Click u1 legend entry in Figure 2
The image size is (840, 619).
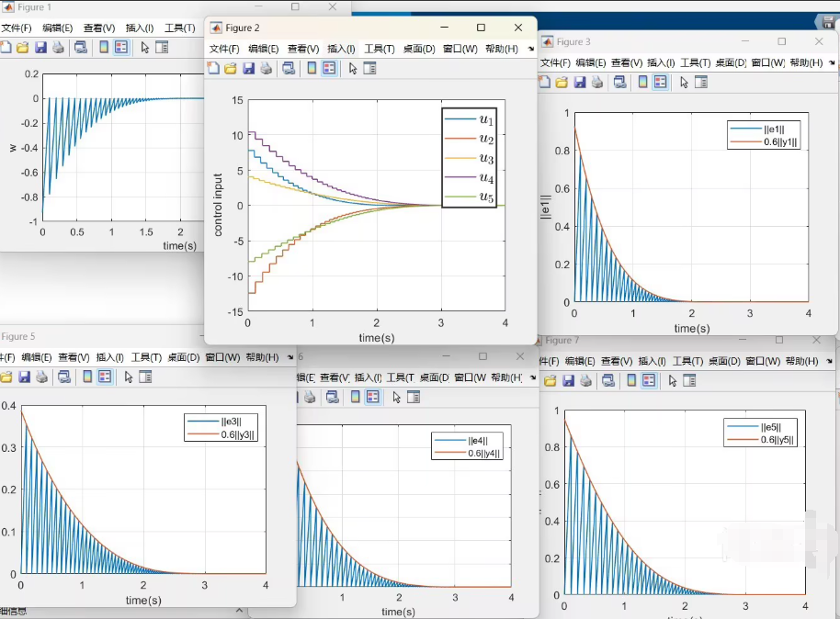click(469, 119)
